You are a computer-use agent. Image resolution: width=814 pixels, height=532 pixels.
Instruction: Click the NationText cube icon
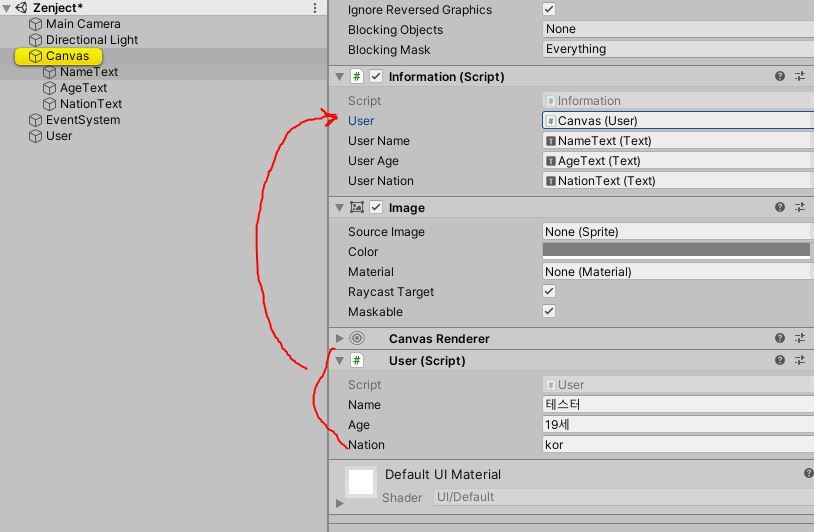[x=49, y=104]
